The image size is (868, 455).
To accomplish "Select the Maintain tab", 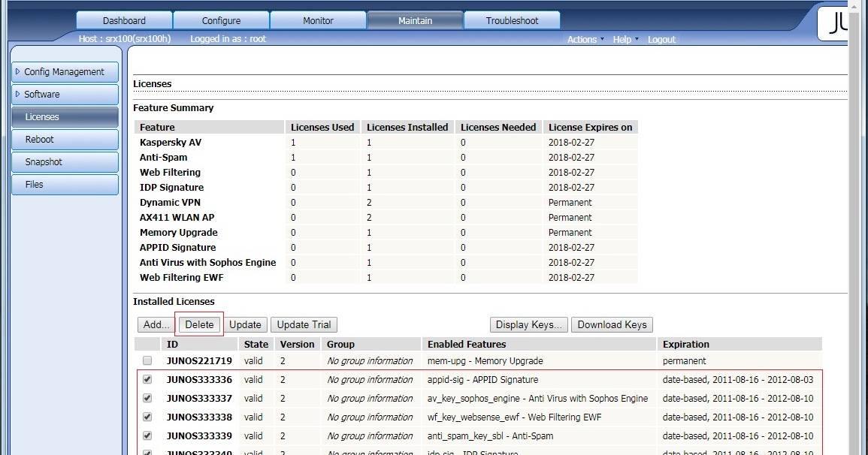I will pos(415,20).
